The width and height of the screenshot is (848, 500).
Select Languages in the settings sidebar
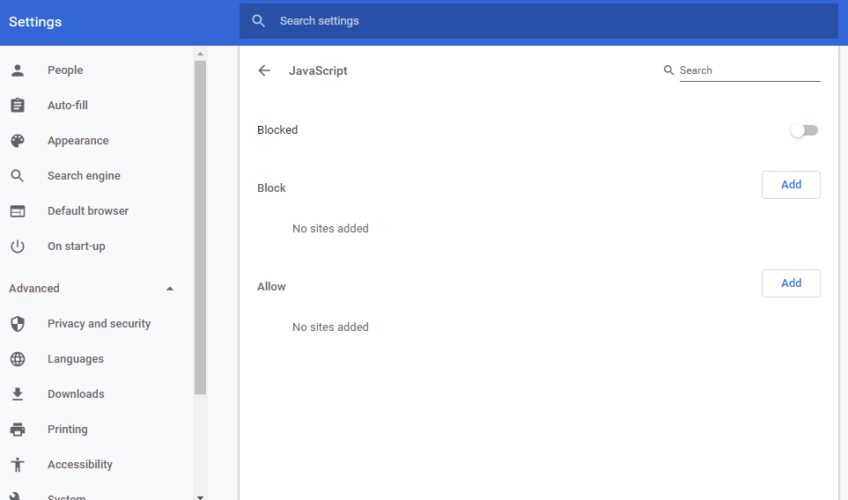[75, 359]
